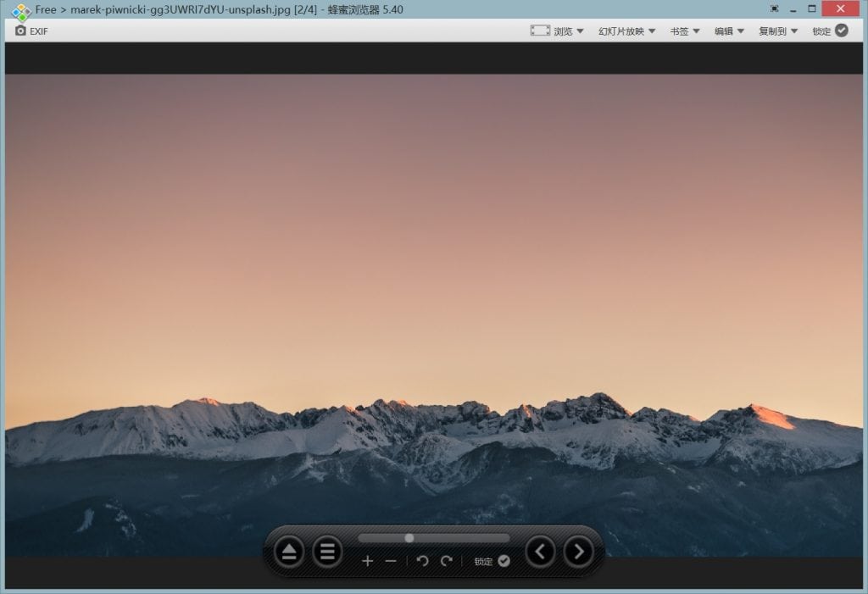Open the 书签 menu
This screenshot has width=868, height=594.
tap(685, 31)
